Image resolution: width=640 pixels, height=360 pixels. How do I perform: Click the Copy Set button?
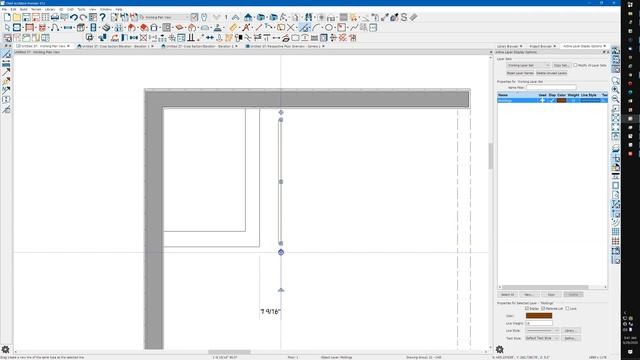pyautogui.click(x=561, y=65)
